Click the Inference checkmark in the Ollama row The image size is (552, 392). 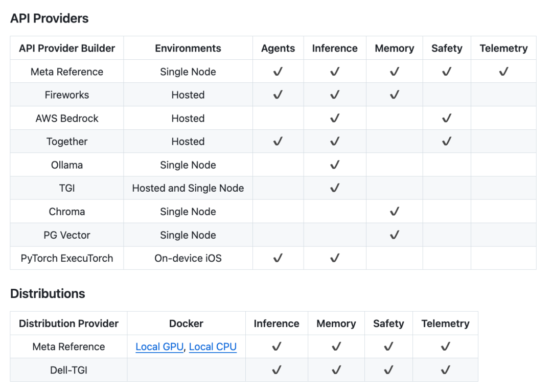334,165
